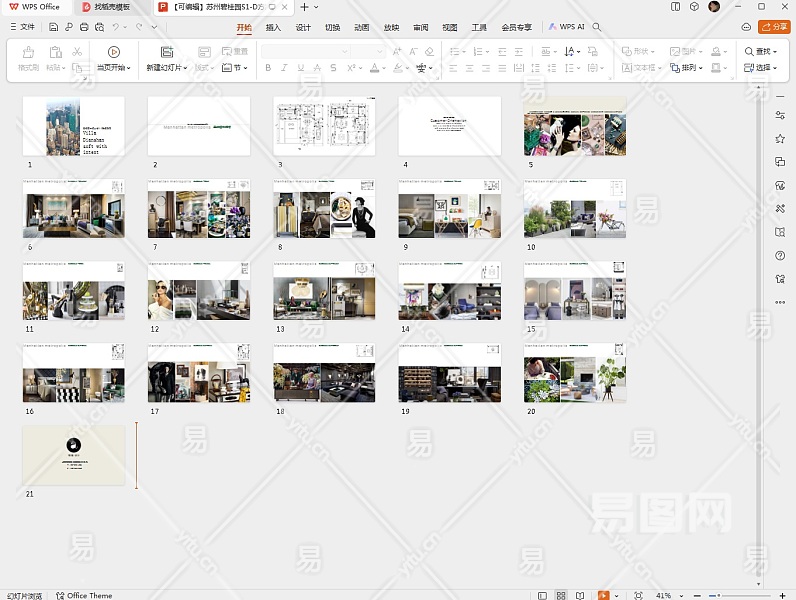Click the print icon in quick access toolbar
Screen dimensions: 796x600
pos(83,27)
